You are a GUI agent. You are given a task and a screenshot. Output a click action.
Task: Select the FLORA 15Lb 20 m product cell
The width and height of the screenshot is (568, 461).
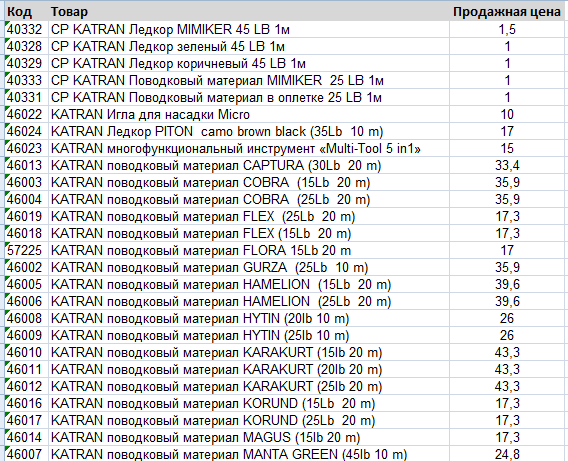(x=249, y=251)
